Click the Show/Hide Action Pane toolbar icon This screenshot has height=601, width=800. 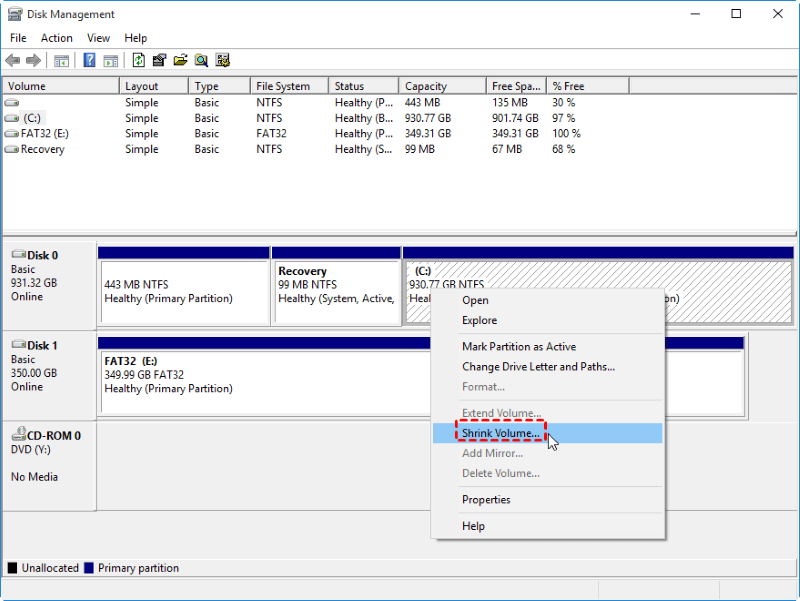pyautogui.click(x=111, y=59)
